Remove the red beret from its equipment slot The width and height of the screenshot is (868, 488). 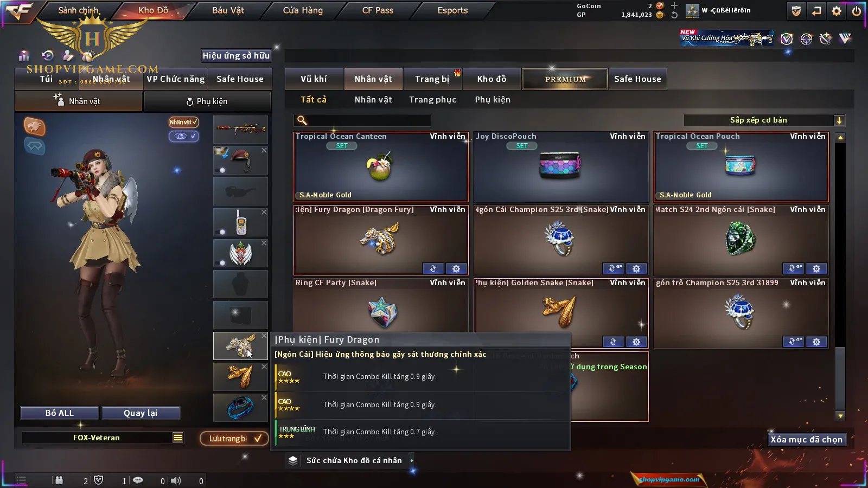pyautogui.click(x=264, y=150)
